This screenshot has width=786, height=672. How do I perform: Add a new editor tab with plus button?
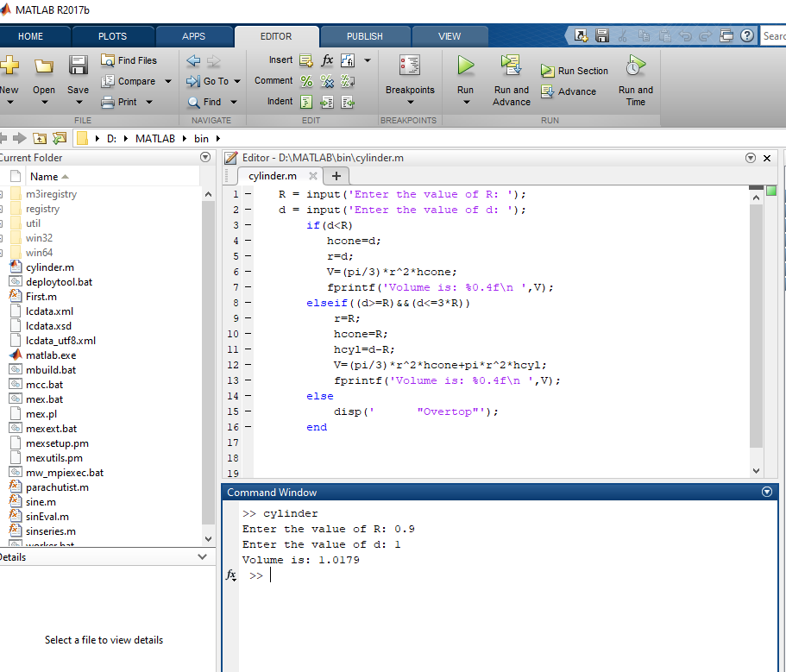point(336,176)
